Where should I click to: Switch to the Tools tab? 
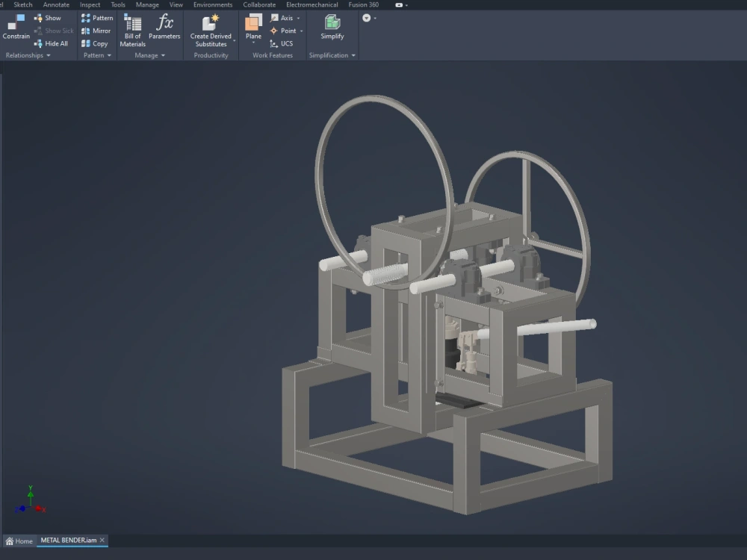pyautogui.click(x=118, y=4)
